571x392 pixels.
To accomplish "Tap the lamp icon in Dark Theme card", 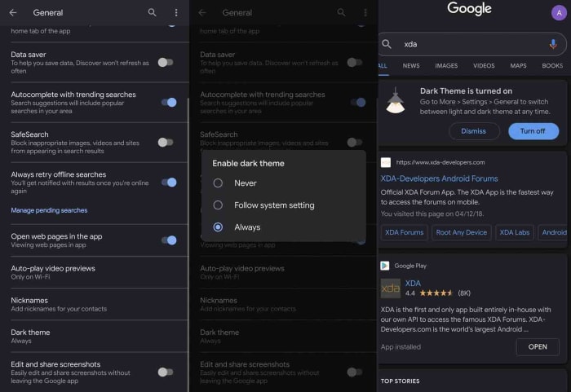I will click(x=396, y=101).
